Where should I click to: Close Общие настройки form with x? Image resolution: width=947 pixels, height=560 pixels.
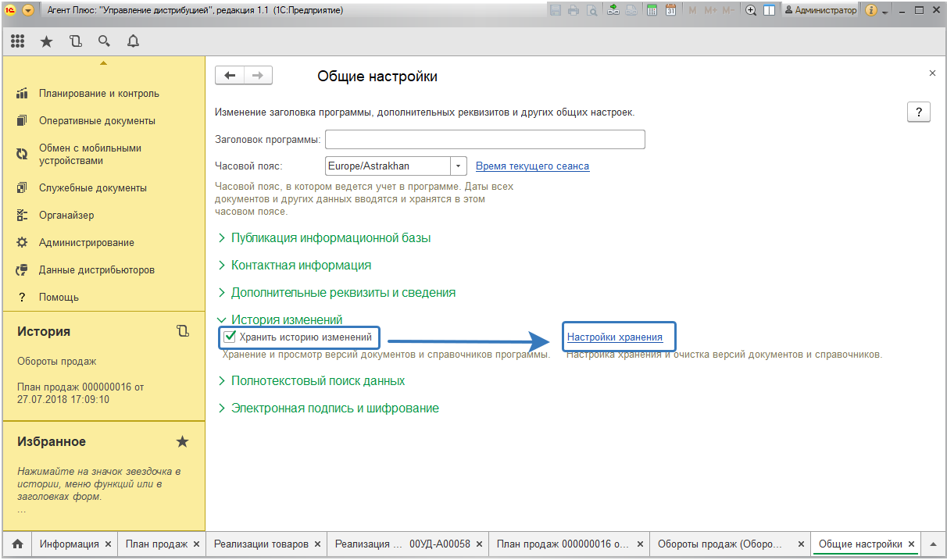click(932, 73)
